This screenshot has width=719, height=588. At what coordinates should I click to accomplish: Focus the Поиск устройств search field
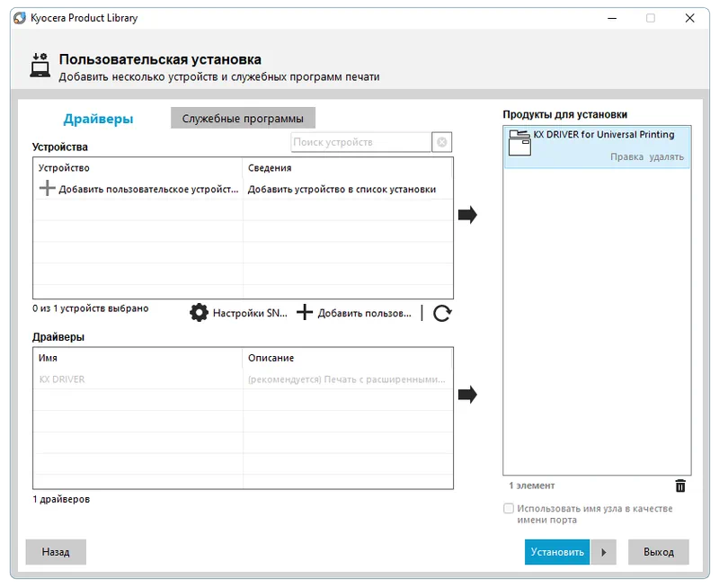click(361, 142)
